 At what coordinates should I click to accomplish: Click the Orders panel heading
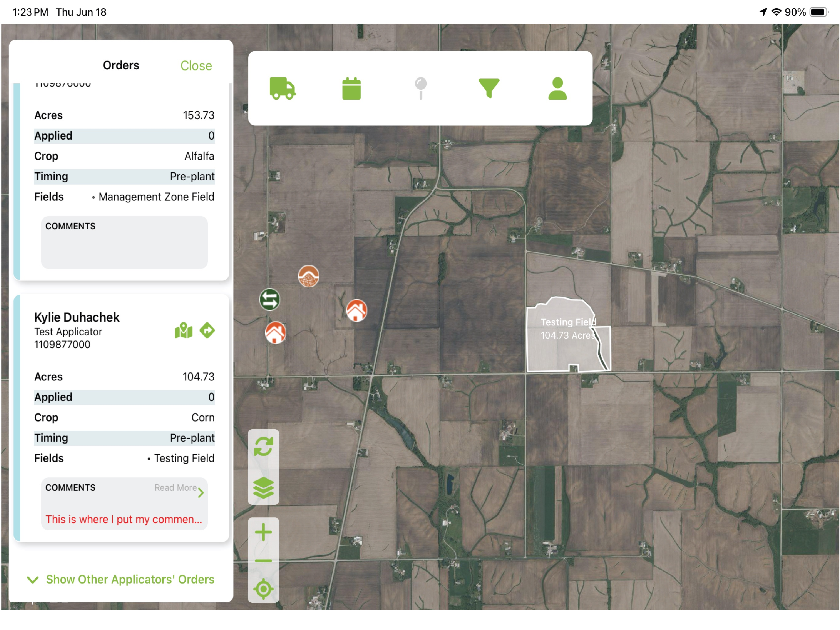(x=121, y=65)
